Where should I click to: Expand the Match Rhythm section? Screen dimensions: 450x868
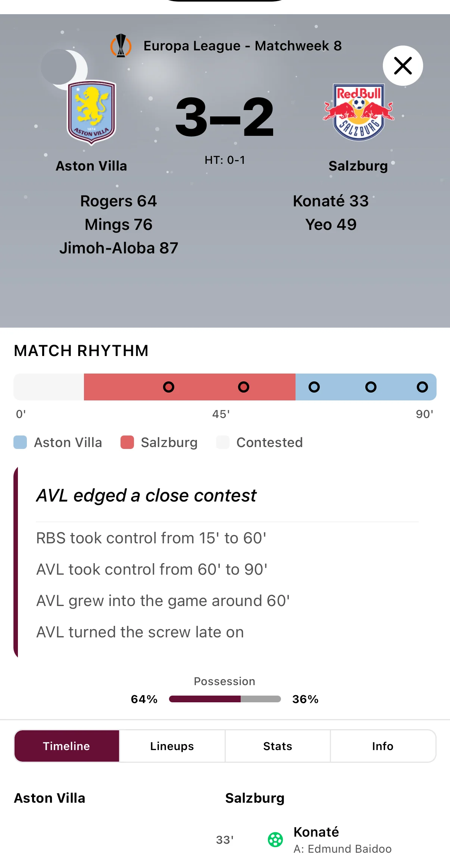point(81,350)
